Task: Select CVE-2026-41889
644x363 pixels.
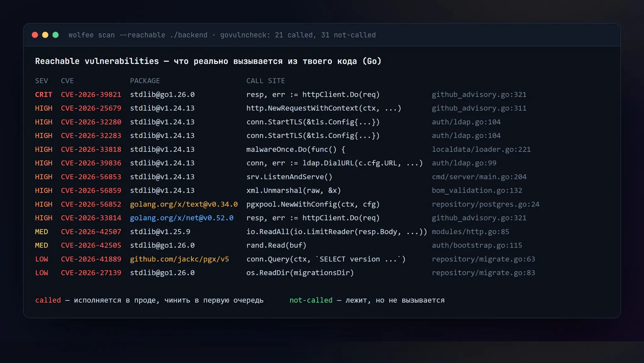Action: 91,259
